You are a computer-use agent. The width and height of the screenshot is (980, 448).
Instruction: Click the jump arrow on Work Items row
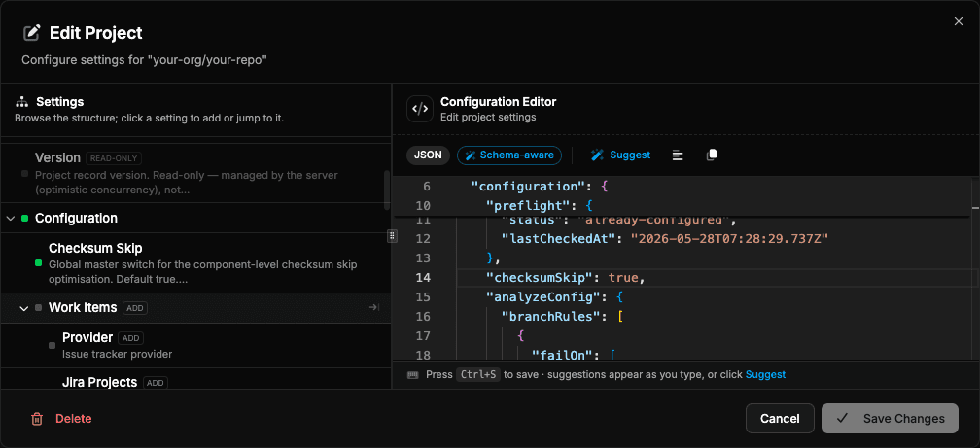pyautogui.click(x=373, y=307)
